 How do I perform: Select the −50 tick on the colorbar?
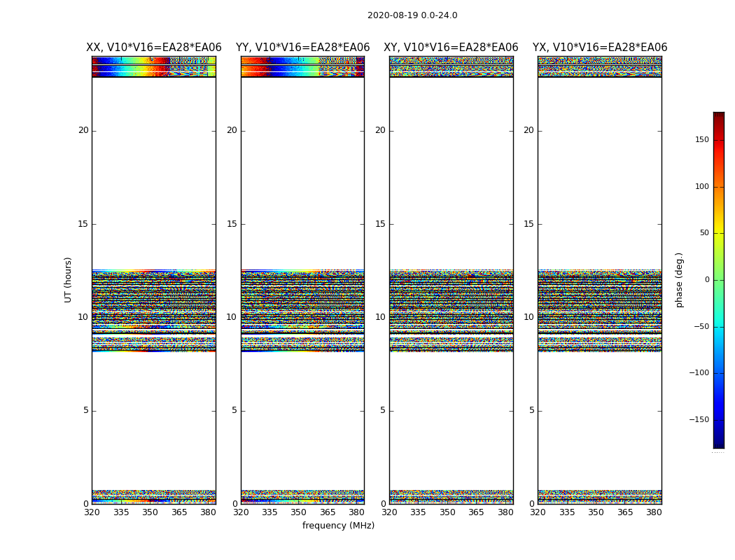coord(701,327)
